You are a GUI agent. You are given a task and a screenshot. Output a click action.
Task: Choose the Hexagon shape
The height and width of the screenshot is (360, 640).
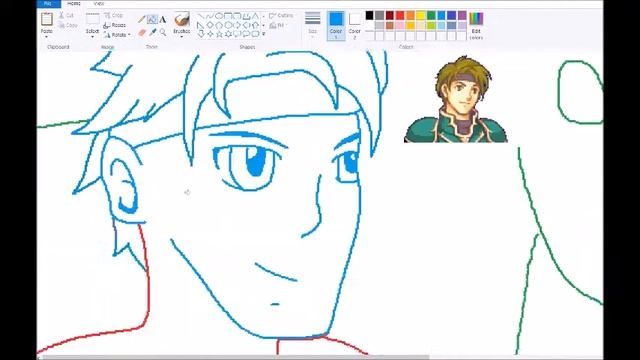(x=228, y=25)
